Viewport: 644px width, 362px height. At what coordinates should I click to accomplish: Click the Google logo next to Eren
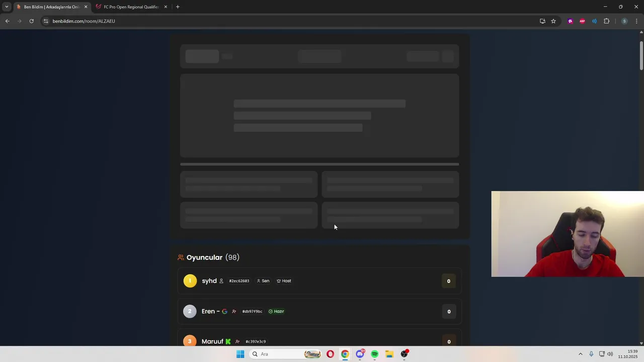tap(224, 311)
